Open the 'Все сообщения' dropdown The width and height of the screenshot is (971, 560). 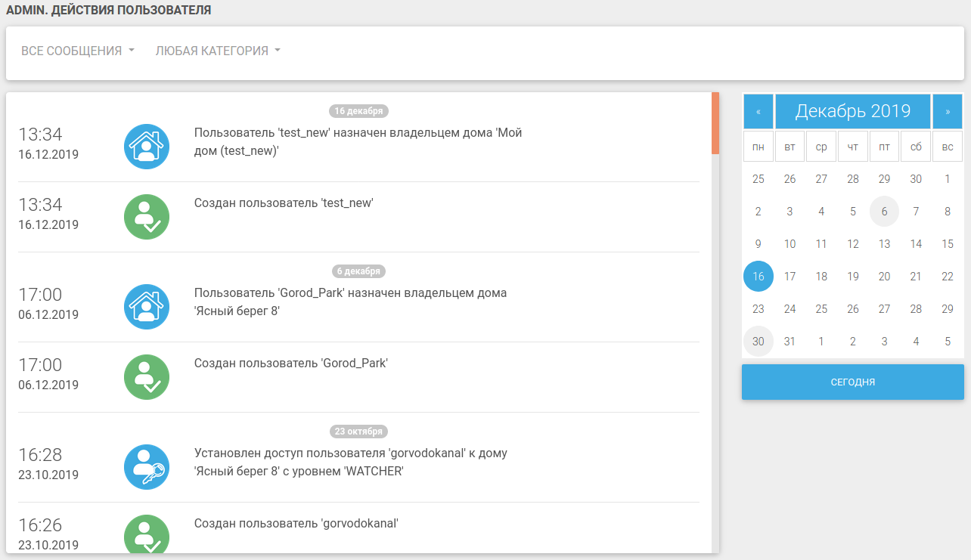click(x=78, y=51)
